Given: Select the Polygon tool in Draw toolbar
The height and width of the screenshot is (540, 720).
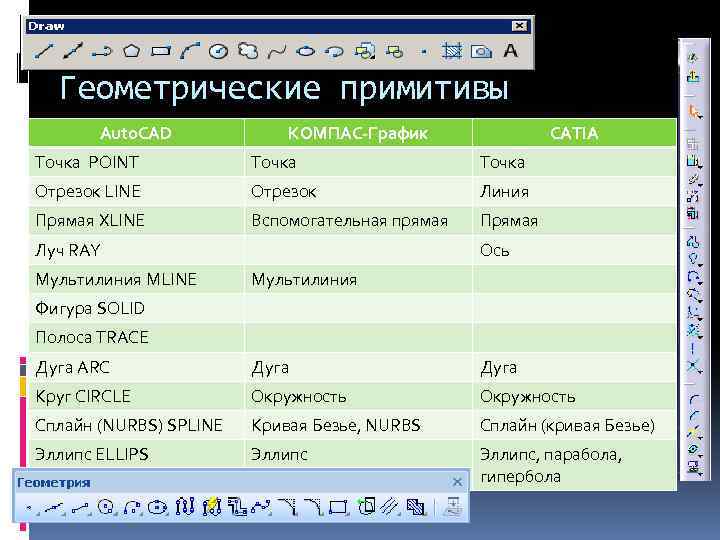Looking at the screenshot, I should pyautogui.click(x=131, y=51).
